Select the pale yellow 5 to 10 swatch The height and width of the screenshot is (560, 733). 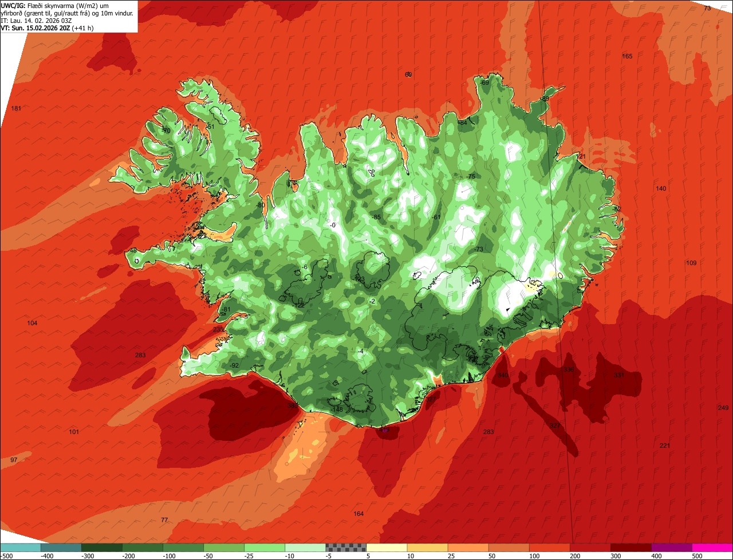[x=387, y=547]
